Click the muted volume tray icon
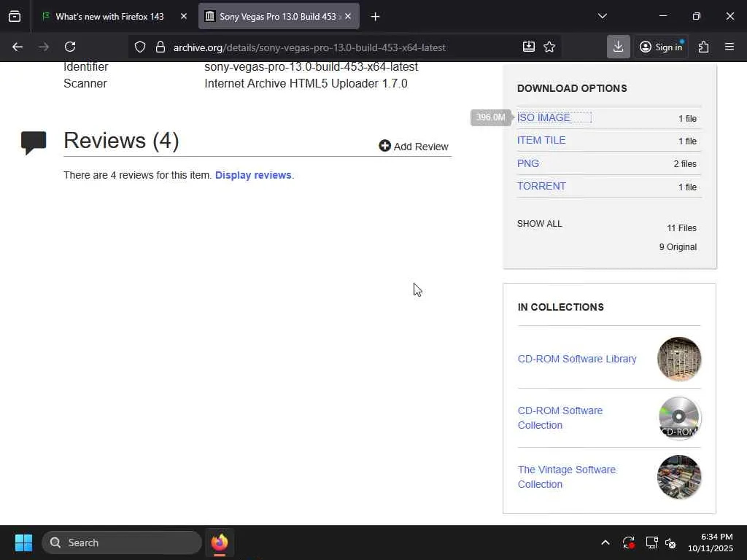747x560 pixels. click(671, 542)
